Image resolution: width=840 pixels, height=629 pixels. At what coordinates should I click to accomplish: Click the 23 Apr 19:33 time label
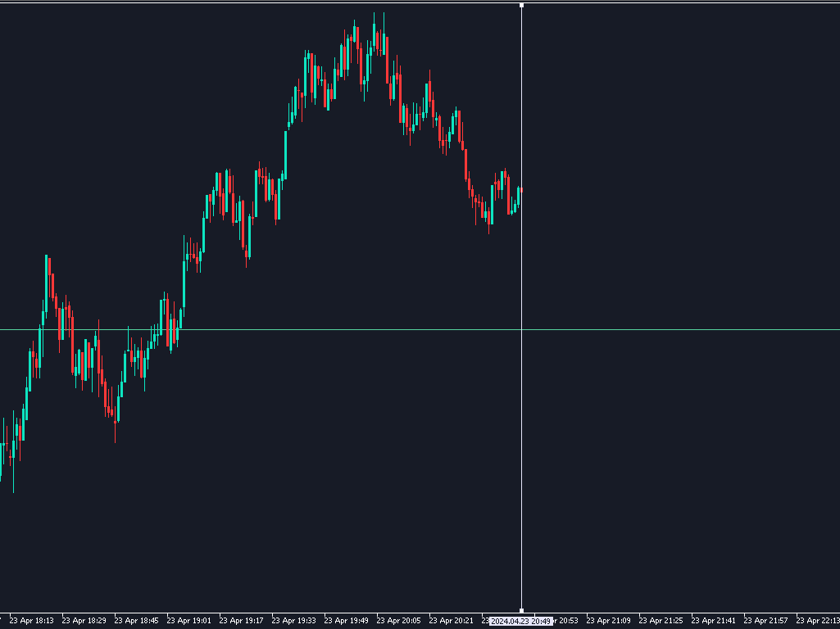(x=293, y=620)
